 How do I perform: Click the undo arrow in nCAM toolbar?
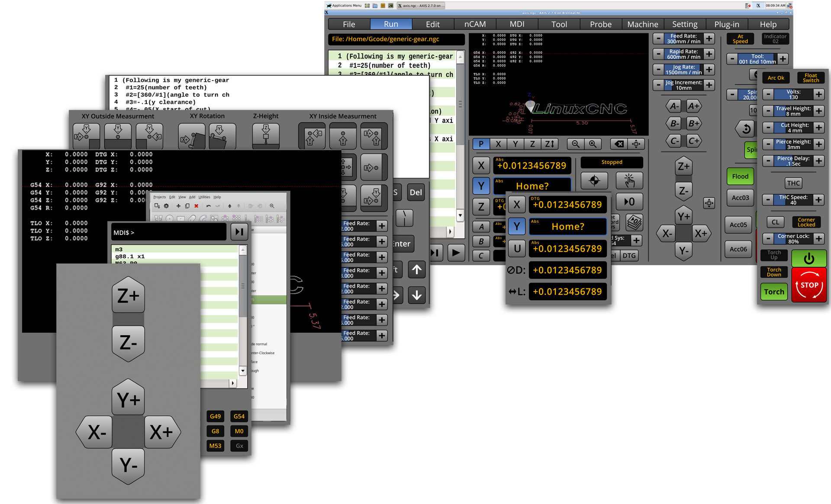(209, 206)
